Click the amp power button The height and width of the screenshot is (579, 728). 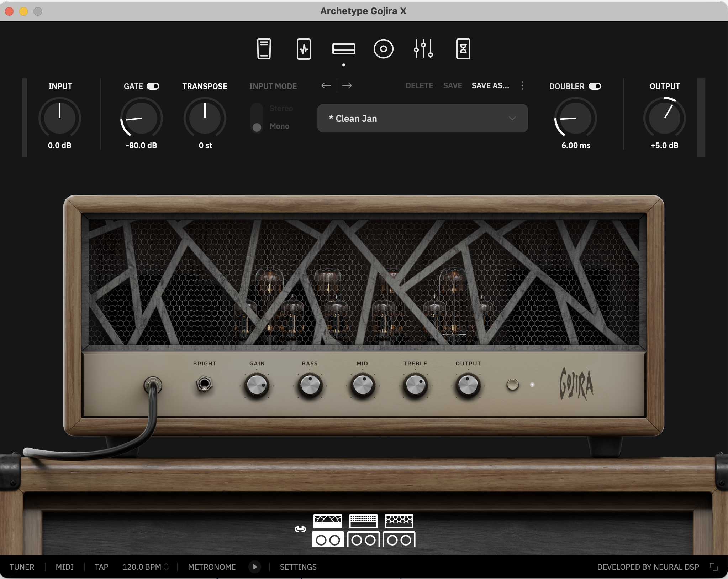coord(512,385)
